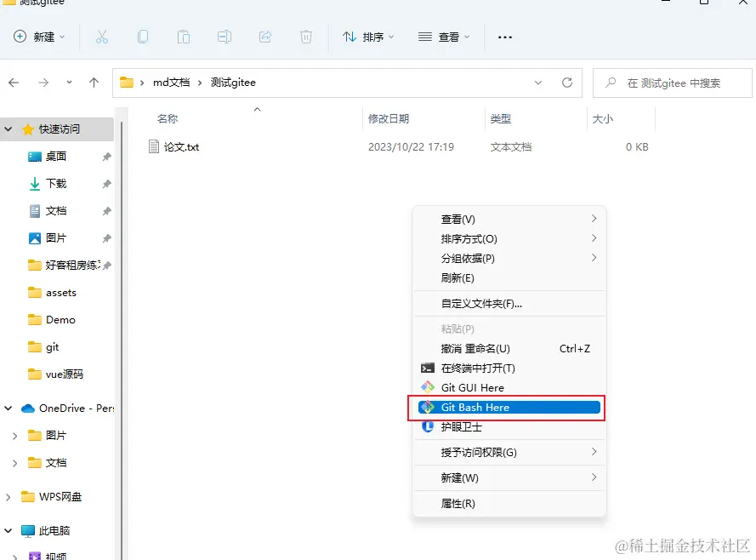This screenshot has width=756, height=560.
Task: Open 分组依据(P) submenu in context menu
Action: pos(509,258)
